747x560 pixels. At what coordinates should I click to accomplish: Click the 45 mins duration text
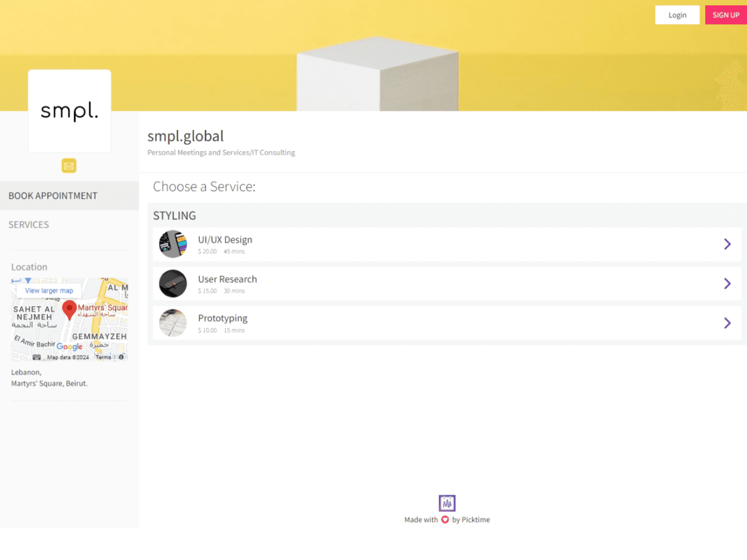tap(234, 252)
